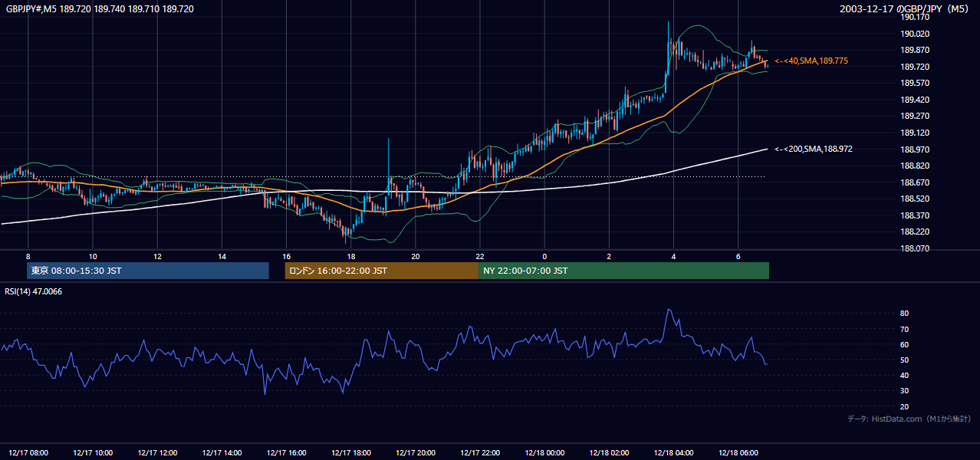
Task: Click hour label 16 under the price chart
Action: click(x=286, y=256)
